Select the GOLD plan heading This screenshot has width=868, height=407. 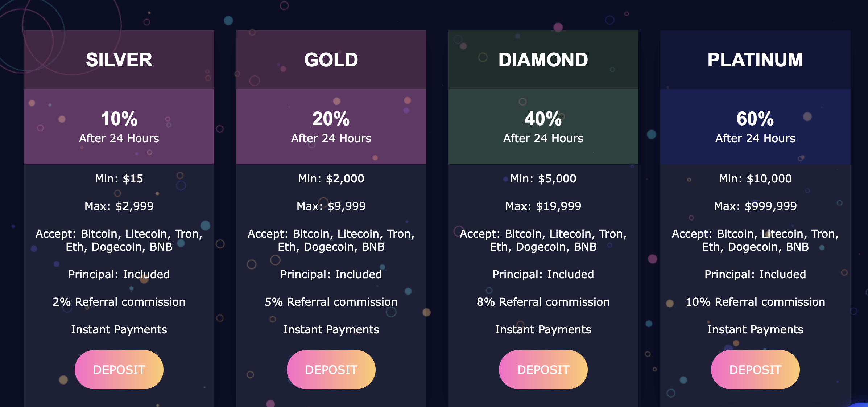(x=331, y=60)
